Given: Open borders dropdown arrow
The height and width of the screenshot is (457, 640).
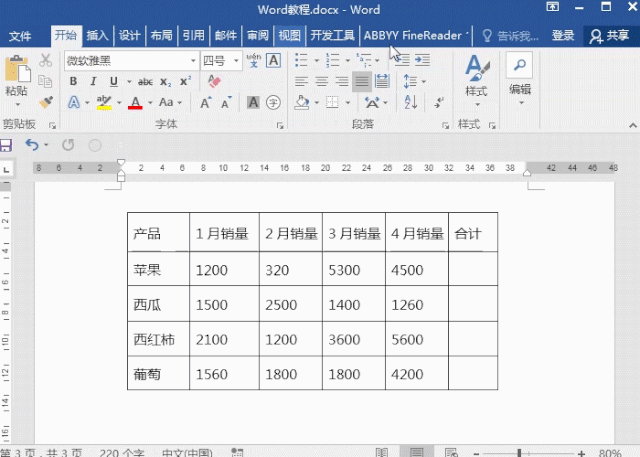Looking at the screenshot, I should (348, 103).
